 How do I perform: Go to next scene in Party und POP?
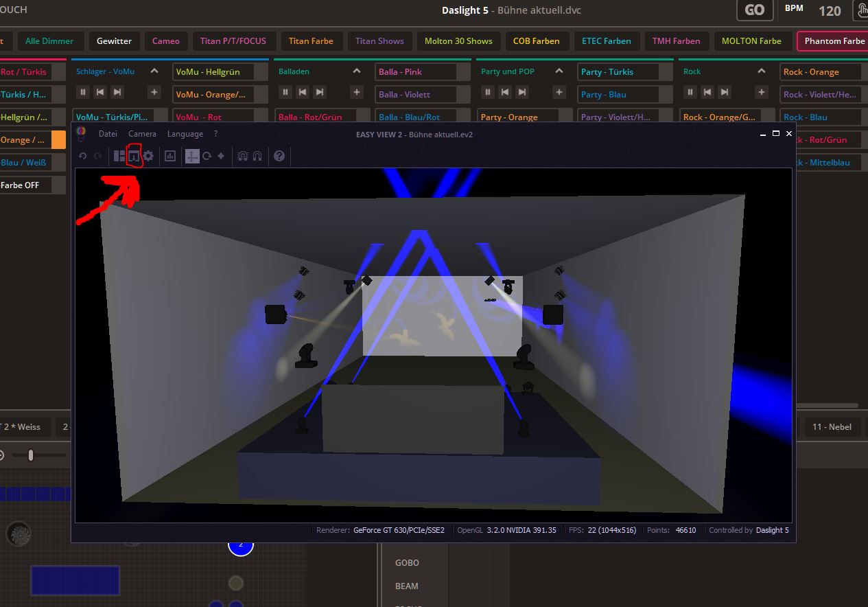(x=523, y=92)
